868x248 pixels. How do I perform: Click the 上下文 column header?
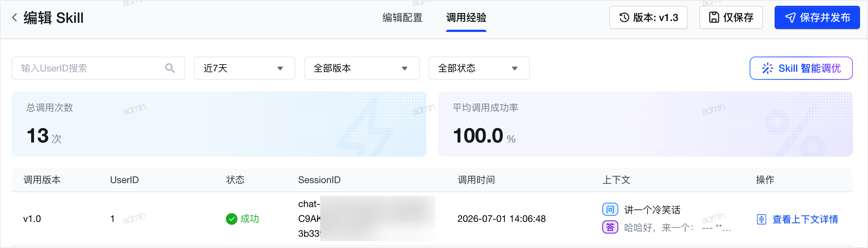pos(616,180)
